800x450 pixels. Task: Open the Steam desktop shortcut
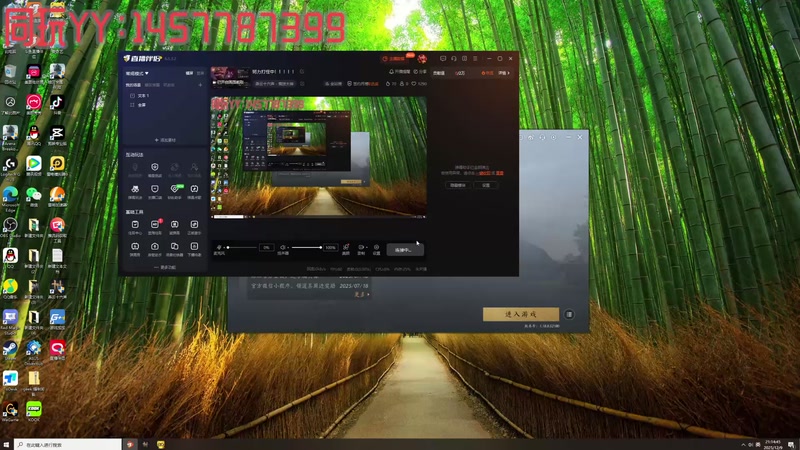[x=10, y=351]
